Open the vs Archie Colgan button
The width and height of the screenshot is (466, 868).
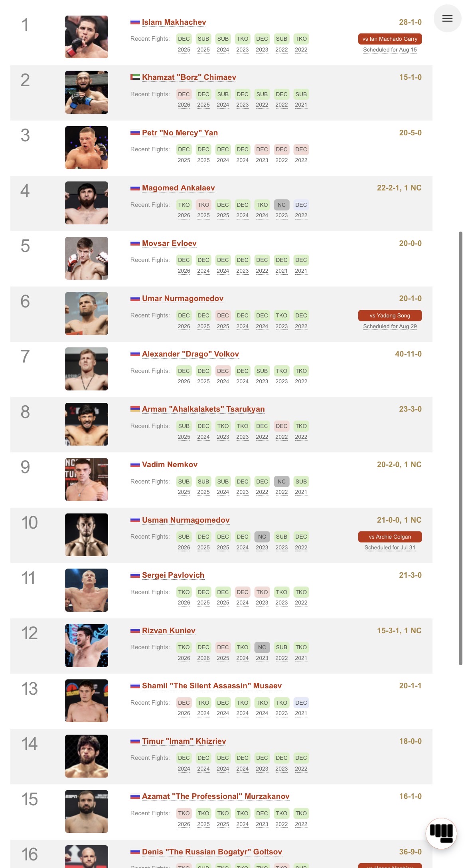[x=390, y=537]
